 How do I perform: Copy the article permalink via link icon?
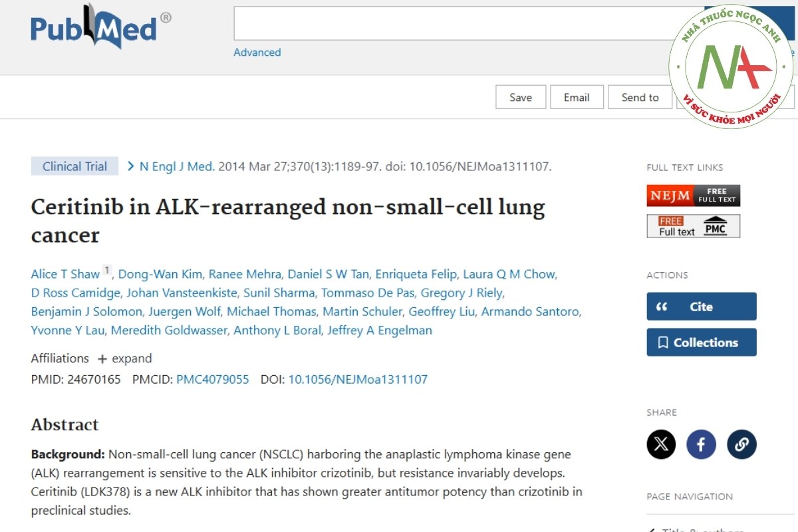[741, 444]
